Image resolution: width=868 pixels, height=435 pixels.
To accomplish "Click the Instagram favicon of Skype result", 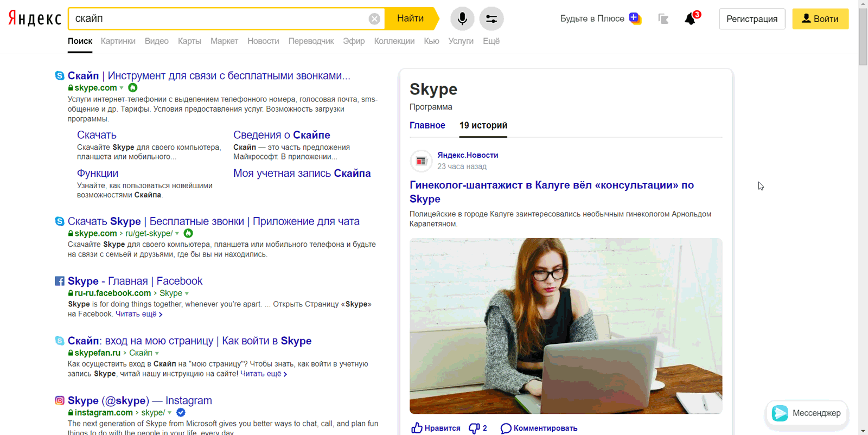I will [x=60, y=400].
